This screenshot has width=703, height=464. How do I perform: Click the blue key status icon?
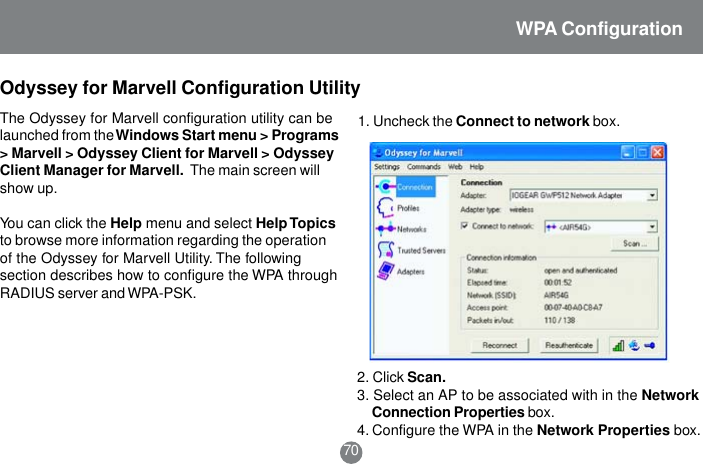[650, 345]
